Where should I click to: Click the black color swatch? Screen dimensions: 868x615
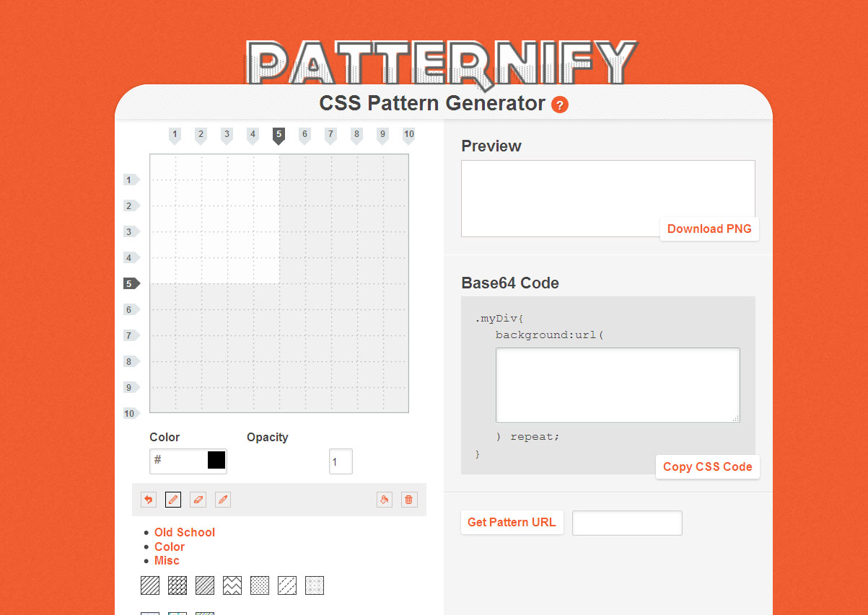click(x=216, y=460)
